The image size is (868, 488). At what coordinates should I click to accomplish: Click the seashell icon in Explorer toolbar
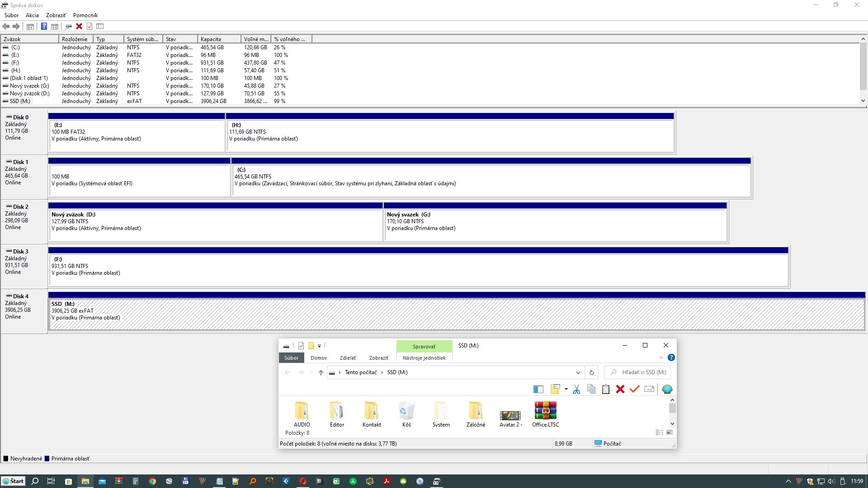[x=667, y=389]
